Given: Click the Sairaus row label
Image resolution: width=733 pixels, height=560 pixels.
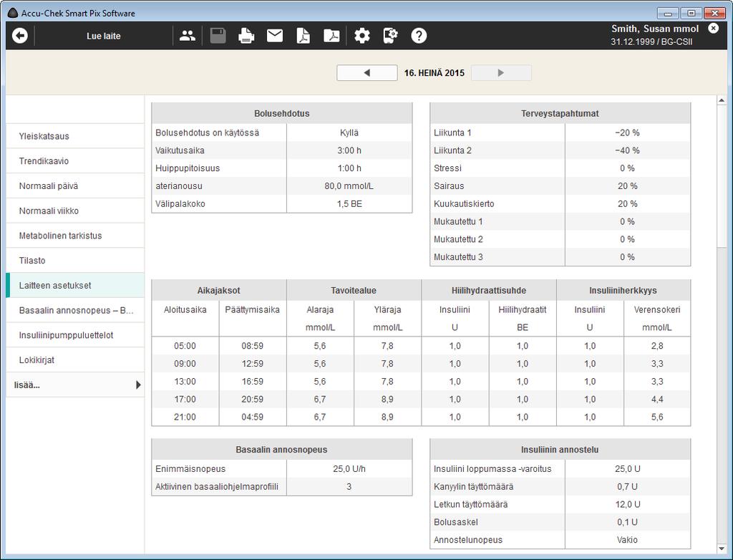Looking at the screenshot, I should pyautogui.click(x=449, y=185).
